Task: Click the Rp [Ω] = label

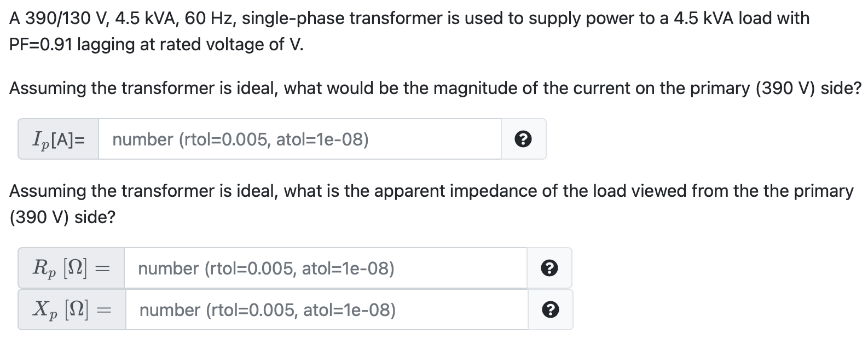Action: coord(71,268)
